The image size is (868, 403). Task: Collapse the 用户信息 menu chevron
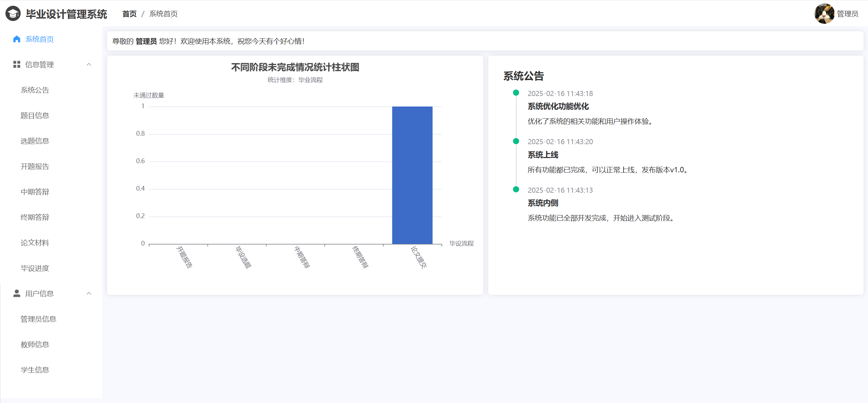[89, 293]
